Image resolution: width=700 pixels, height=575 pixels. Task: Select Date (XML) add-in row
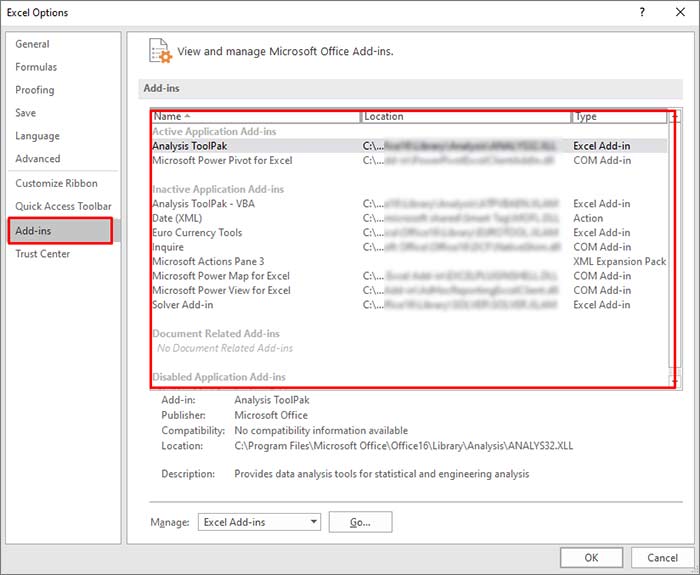[409, 218]
